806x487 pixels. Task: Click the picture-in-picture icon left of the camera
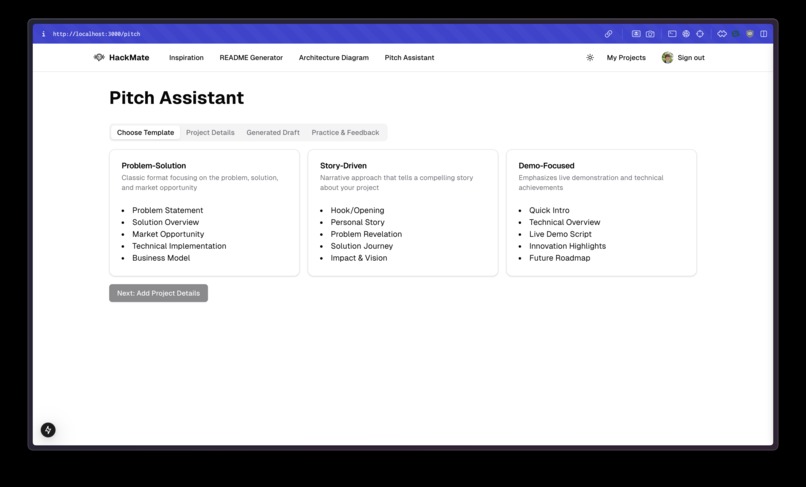pos(636,34)
